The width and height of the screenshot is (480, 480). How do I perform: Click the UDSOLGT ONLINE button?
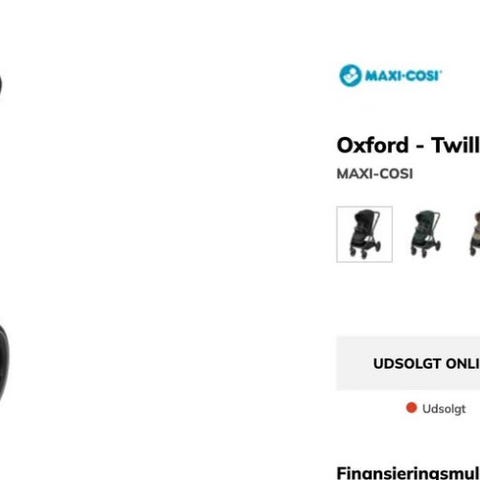click(x=426, y=364)
